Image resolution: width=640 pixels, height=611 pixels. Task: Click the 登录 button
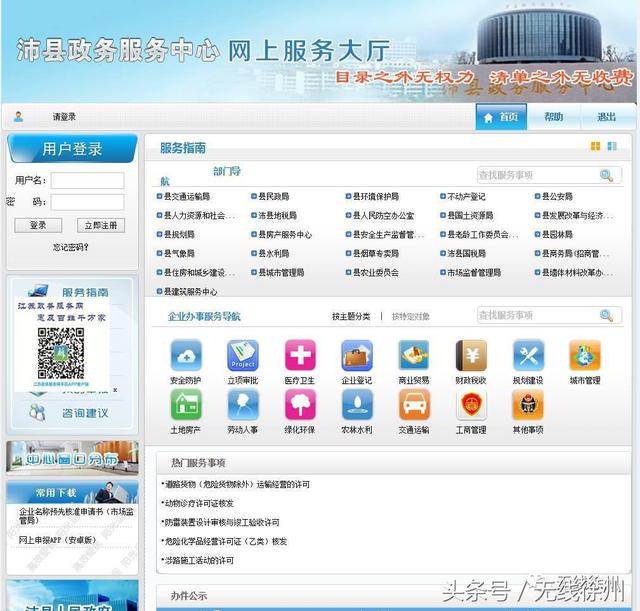coord(38,225)
